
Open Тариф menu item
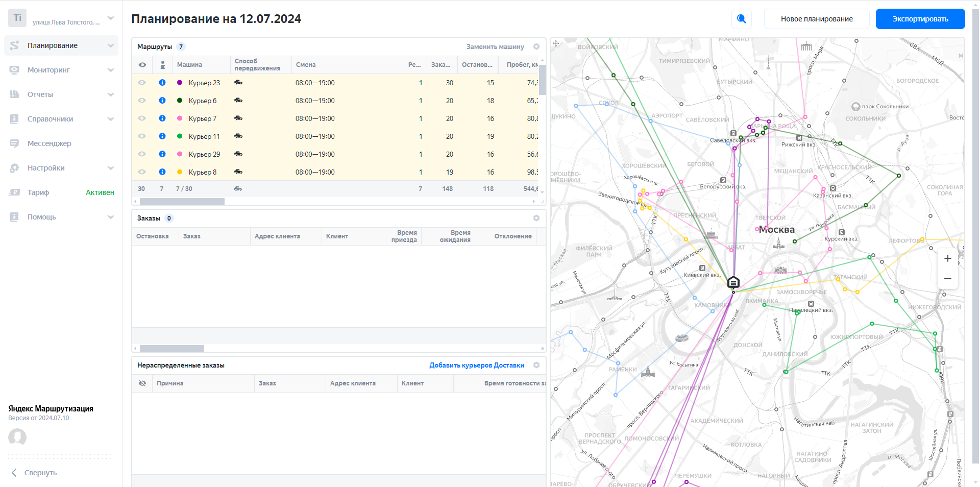(38, 192)
